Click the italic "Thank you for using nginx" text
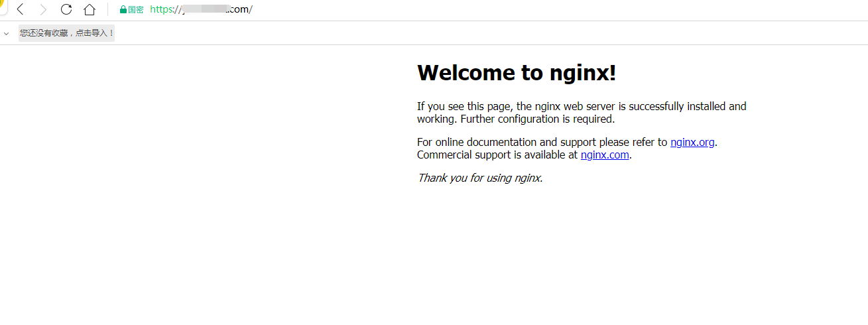Screen dimensions: 868x325 (x=479, y=178)
